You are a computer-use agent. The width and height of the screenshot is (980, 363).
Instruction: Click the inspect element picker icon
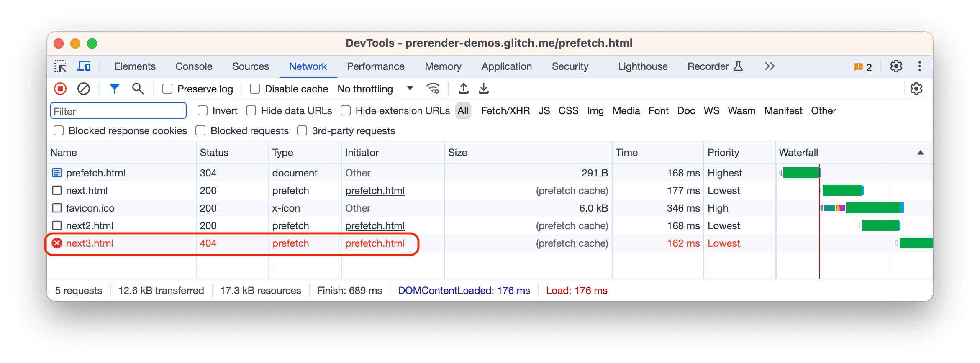(60, 66)
